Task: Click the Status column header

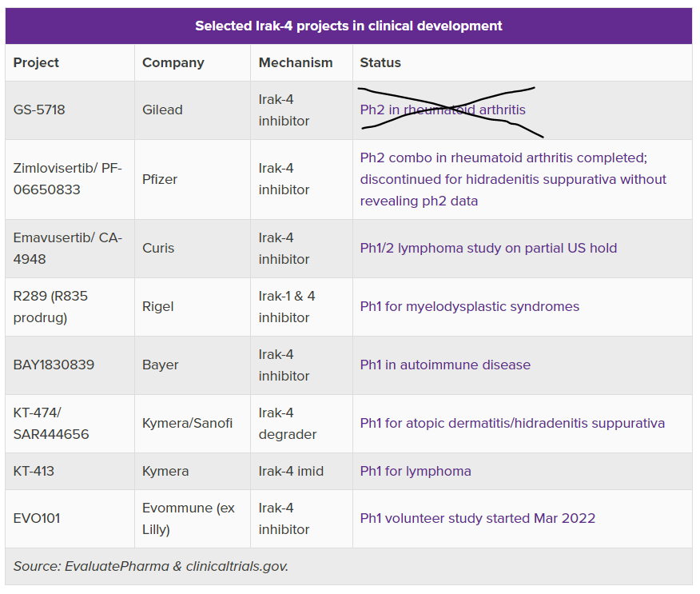Action: point(380,62)
